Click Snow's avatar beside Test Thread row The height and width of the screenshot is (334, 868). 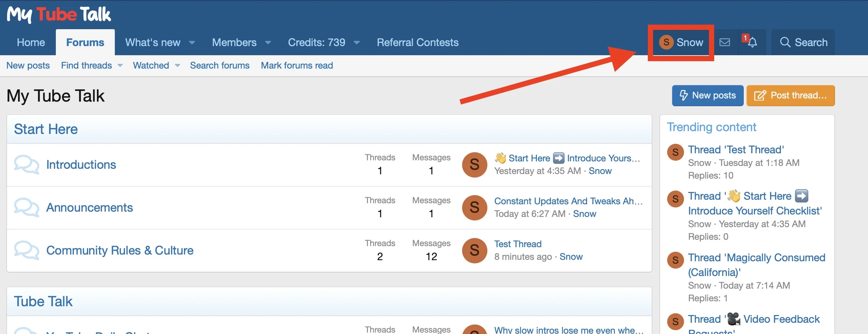click(x=474, y=250)
